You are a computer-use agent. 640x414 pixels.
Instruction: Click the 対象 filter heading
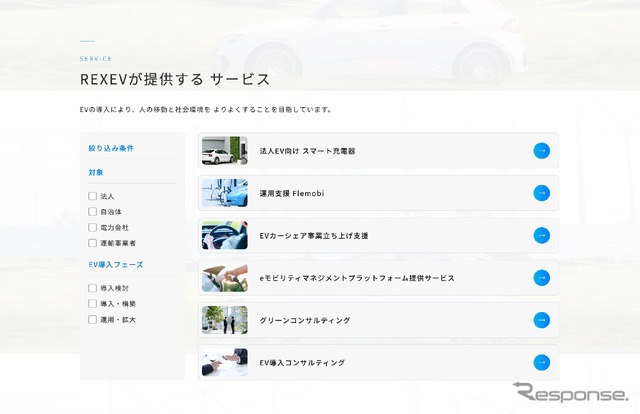click(x=96, y=172)
